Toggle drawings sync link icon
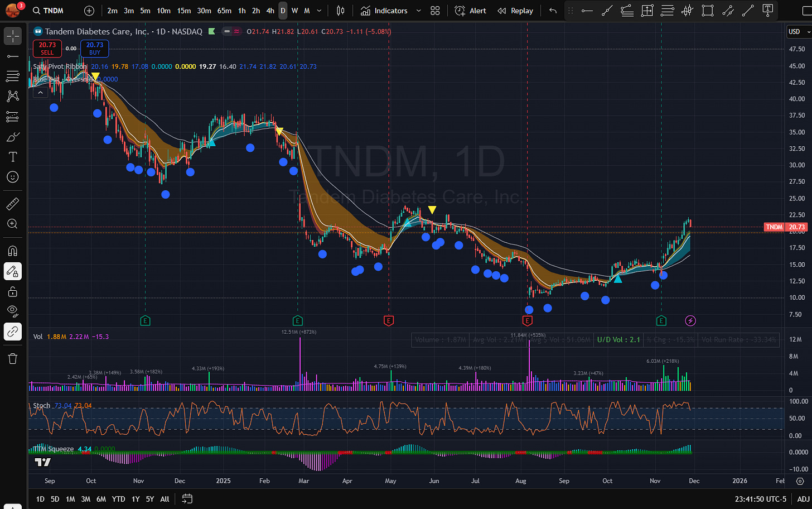Screen dimensions: 812x509 pyautogui.click(x=12, y=332)
